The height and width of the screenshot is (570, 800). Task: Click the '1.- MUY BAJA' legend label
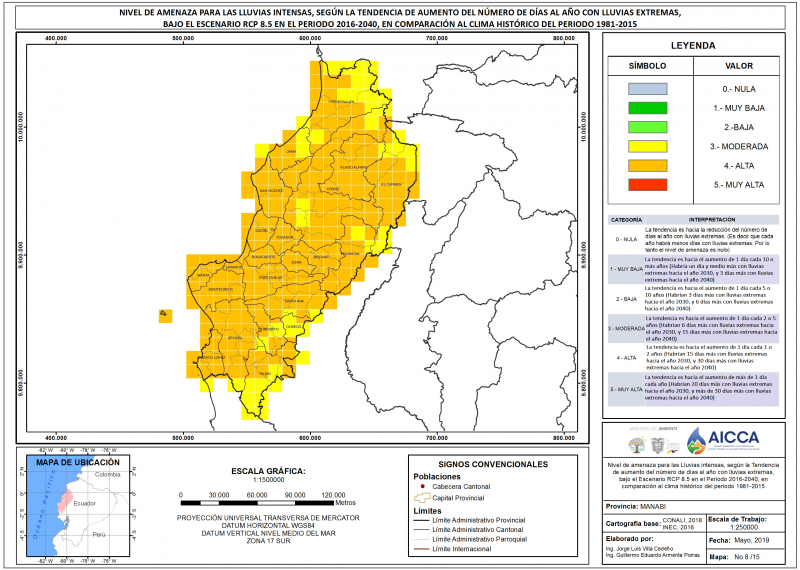[739, 108]
